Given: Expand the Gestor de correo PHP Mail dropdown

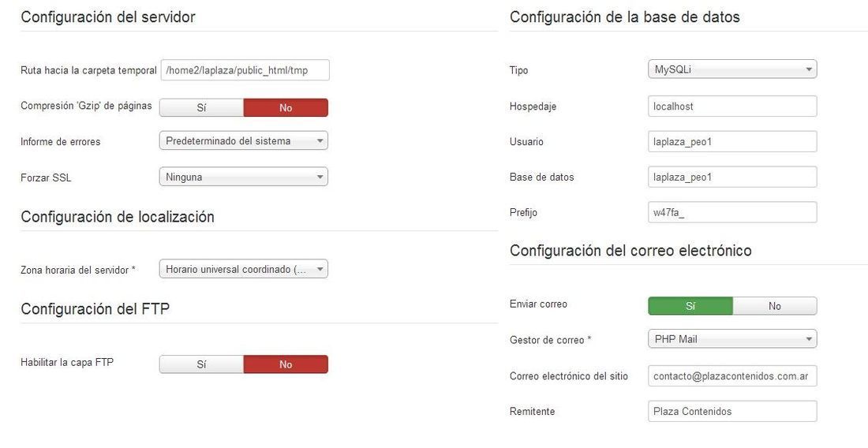Looking at the screenshot, I should point(732,339).
